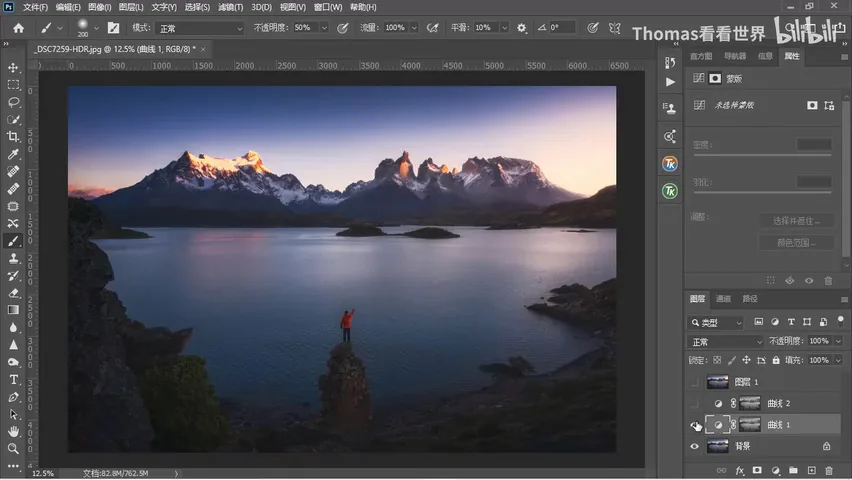852x480 pixels.
Task: Open brush preset picker arrow
Action: coord(96,28)
